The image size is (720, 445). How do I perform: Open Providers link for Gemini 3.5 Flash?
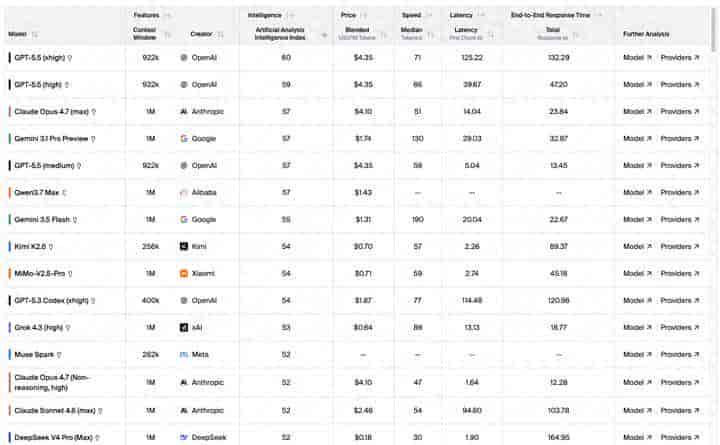[680, 220]
